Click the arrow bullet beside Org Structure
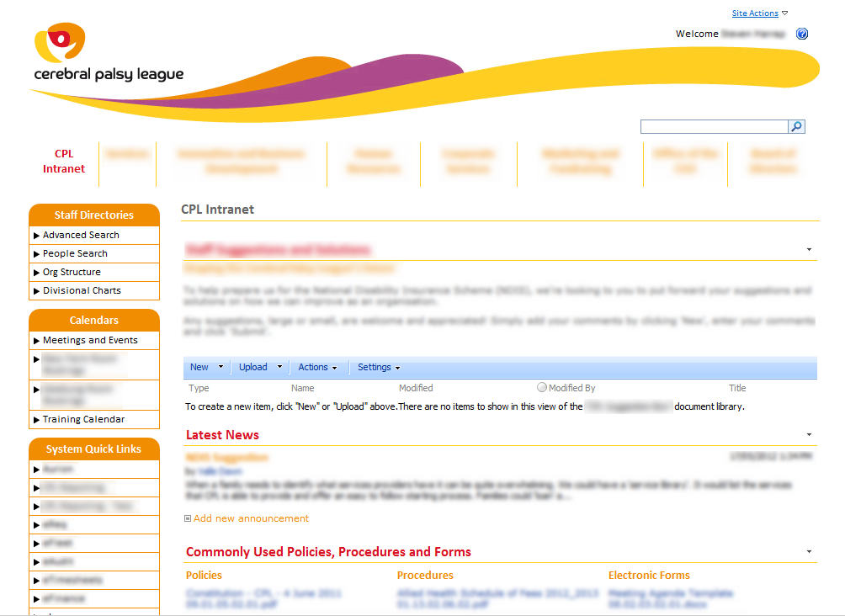Image resolution: width=845 pixels, height=616 pixels. point(37,273)
